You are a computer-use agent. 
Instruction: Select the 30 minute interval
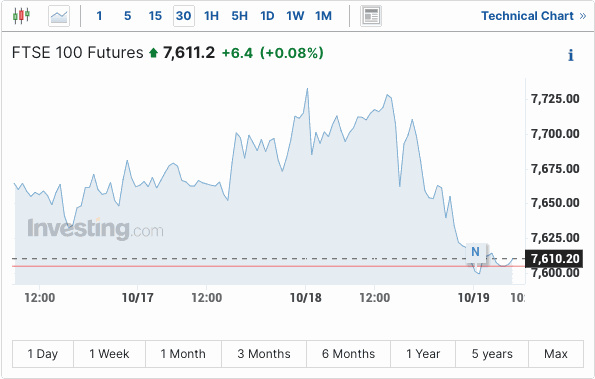pos(184,16)
